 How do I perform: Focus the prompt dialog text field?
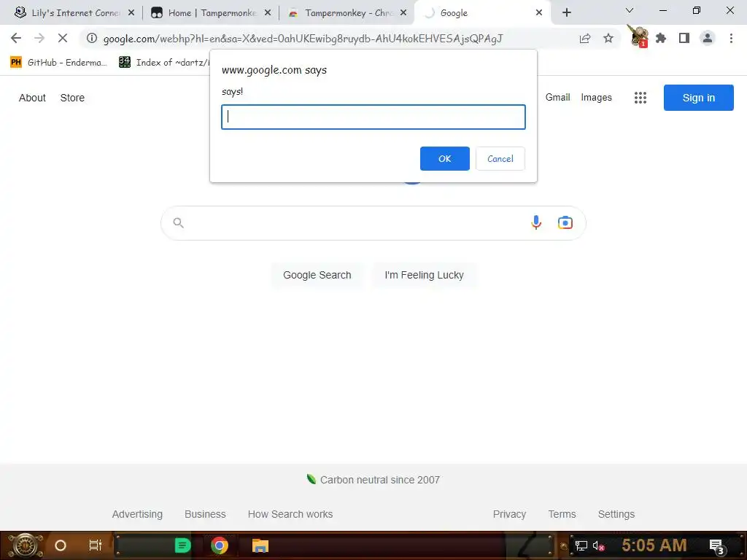[373, 117]
